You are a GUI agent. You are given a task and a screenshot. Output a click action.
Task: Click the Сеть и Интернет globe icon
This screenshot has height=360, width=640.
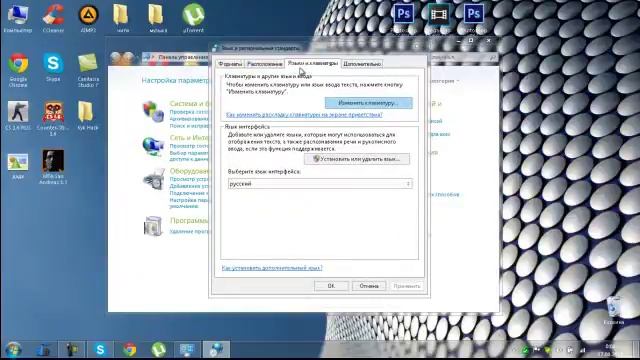click(x=153, y=146)
